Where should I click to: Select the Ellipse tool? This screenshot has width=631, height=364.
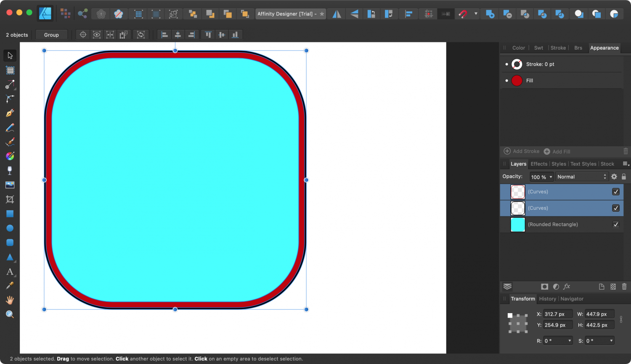(10, 228)
